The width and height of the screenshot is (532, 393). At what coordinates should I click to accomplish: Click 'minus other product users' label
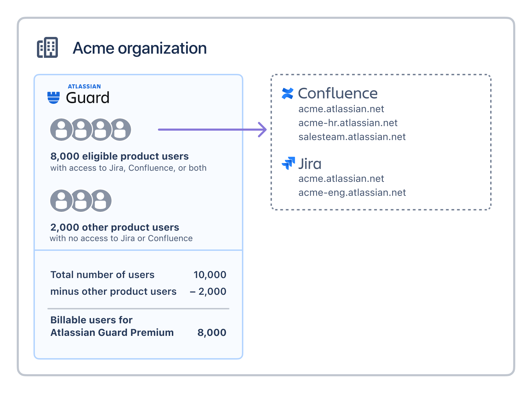113,291
